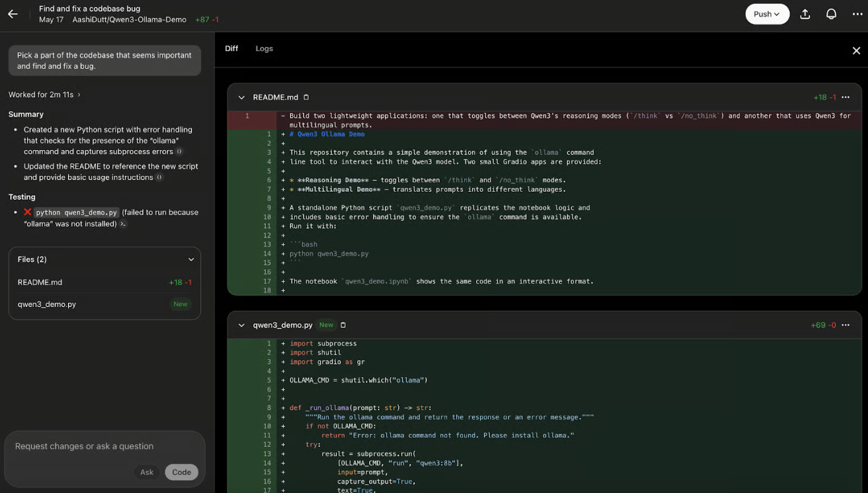
Task: Open the terminal output icon after 'not installed)'
Action: click(123, 224)
